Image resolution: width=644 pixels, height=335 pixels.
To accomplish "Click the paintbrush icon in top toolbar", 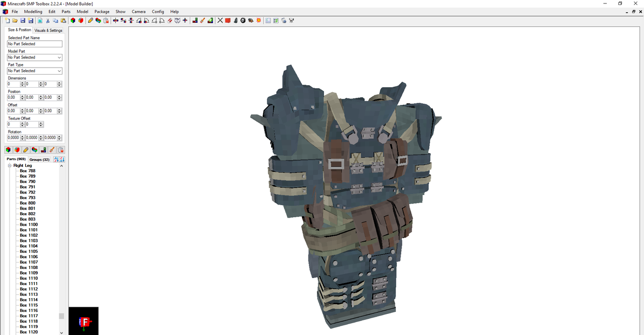I will point(202,21).
